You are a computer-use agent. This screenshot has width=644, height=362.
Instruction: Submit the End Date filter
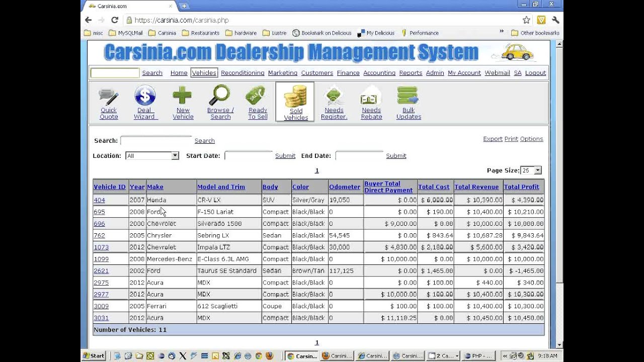[396, 156]
